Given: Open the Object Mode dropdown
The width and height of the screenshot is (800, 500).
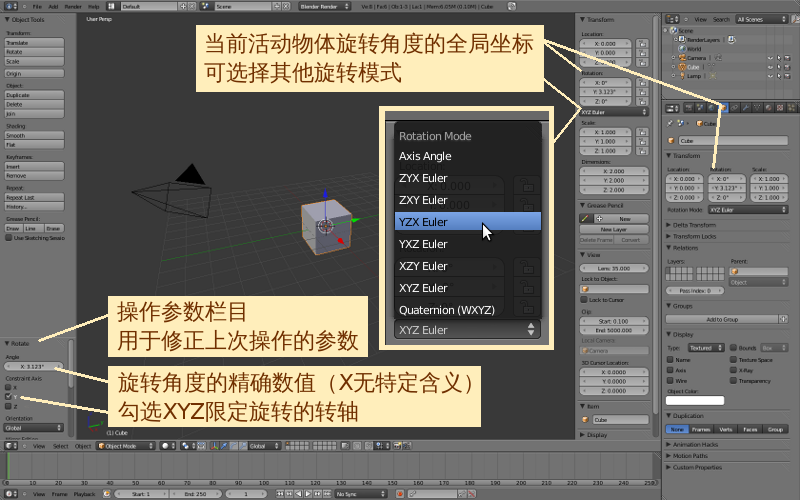Looking at the screenshot, I should tap(125, 446).
